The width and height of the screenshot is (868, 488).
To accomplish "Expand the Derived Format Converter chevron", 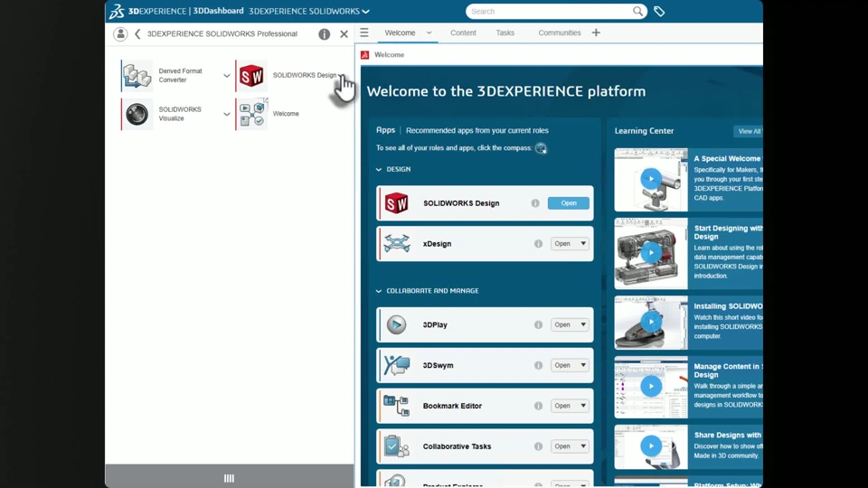I will tap(226, 76).
